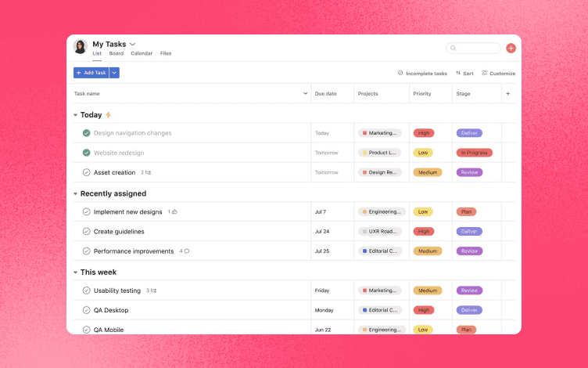Image resolution: width=588 pixels, height=368 pixels.
Task: Switch to the Calendar tab
Action: click(142, 53)
